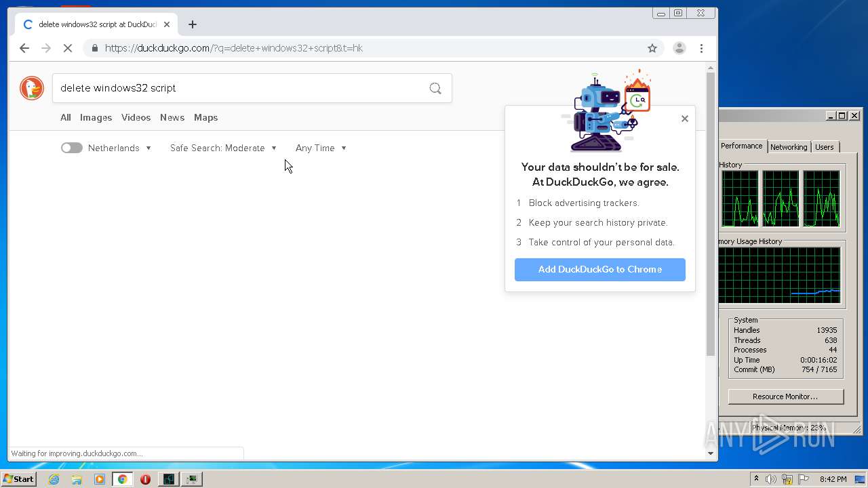Viewport: 868px width, 488px height.
Task: Click the Action Center flag icon
Action: [x=804, y=479]
